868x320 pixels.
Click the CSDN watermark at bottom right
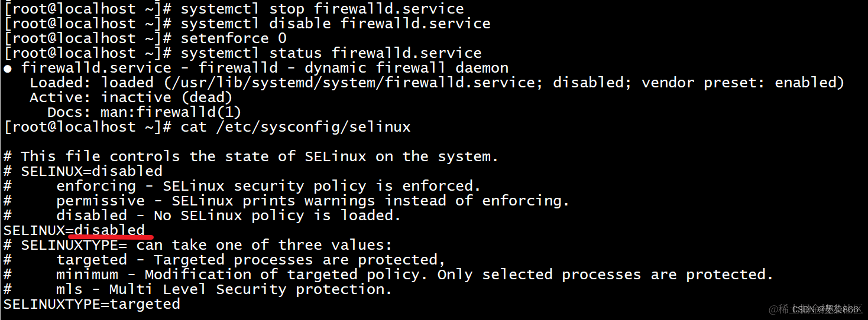[x=825, y=310]
